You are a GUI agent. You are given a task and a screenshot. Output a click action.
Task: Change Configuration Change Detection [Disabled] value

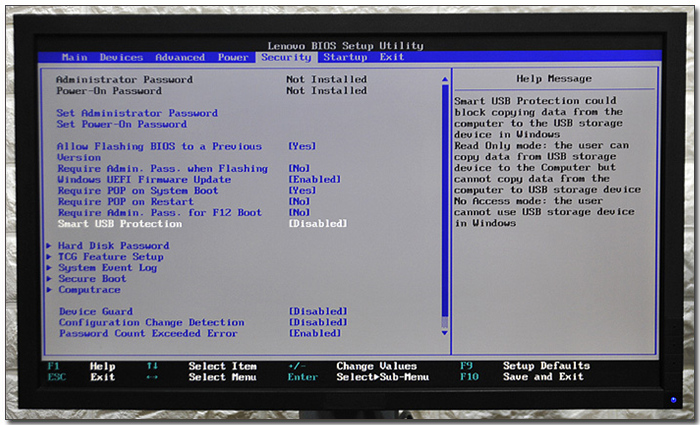[x=318, y=322]
